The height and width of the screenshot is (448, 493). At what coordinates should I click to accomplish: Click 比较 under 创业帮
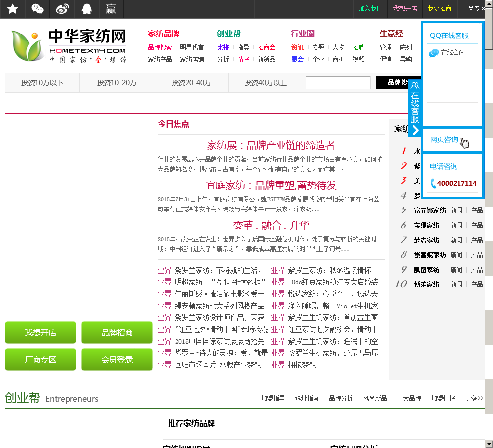(x=223, y=47)
